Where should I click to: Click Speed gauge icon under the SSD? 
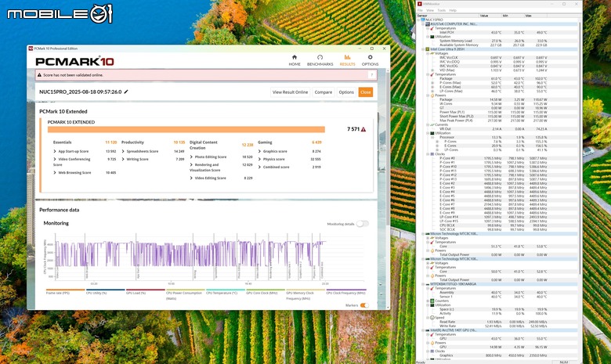click(432, 318)
